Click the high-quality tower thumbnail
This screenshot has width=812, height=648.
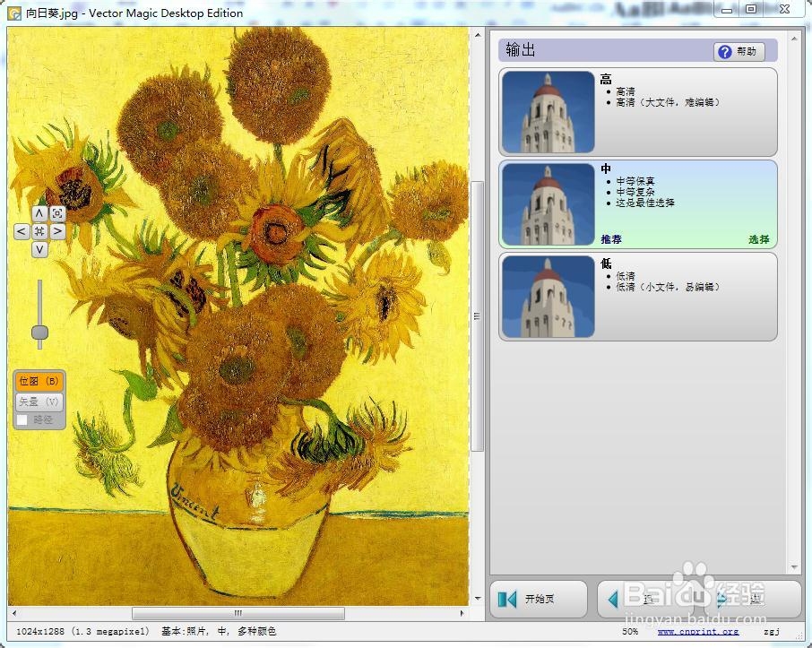[x=549, y=112]
